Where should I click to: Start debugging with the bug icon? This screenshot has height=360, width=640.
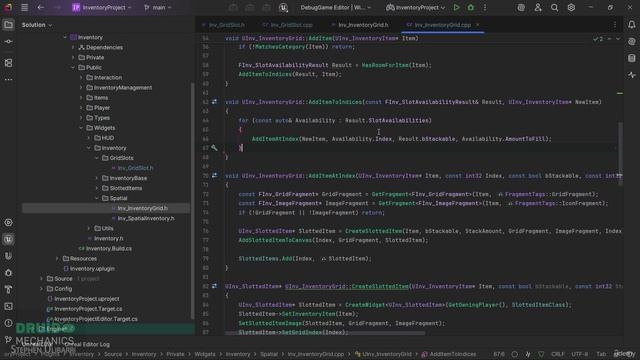point(471,7)
